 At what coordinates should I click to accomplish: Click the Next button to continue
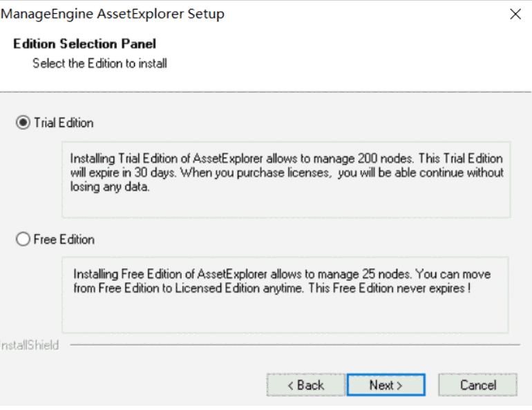(386, 385)
